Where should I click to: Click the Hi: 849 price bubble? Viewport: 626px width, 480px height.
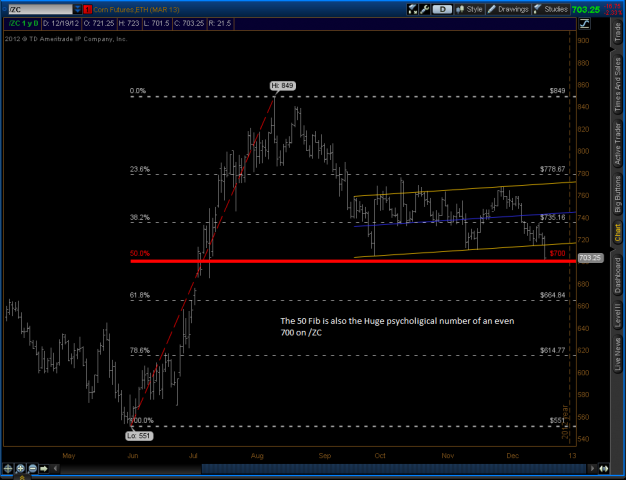pos(283,85)
